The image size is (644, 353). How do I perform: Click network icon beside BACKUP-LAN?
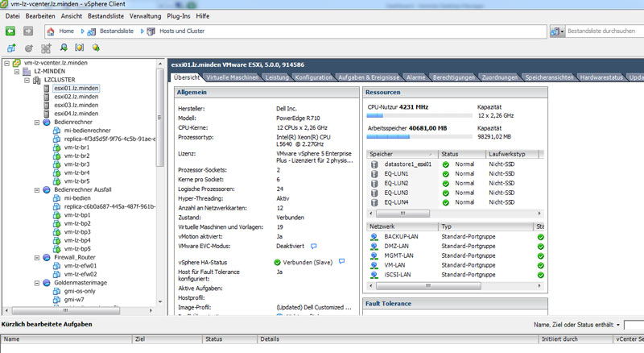(x=374, y=237)
